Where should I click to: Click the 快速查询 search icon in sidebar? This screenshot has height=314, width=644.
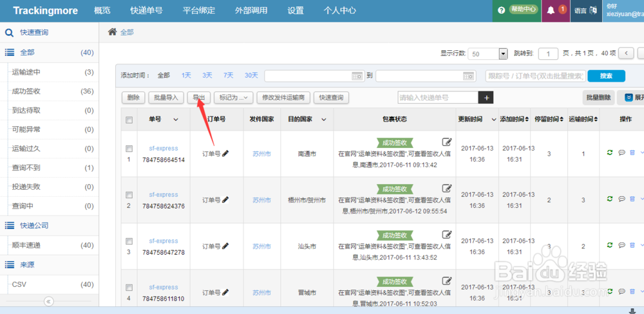(x=9, y=32)
